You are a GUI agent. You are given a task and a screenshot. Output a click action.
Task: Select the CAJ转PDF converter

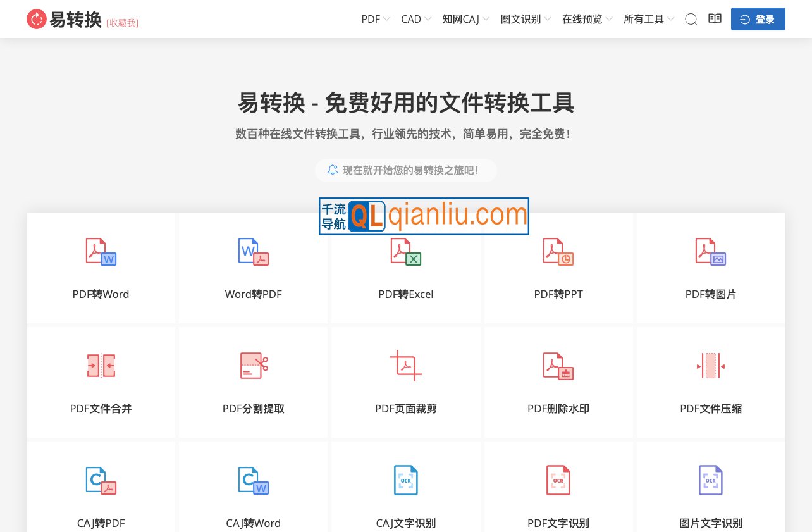[x=101, y=497]
